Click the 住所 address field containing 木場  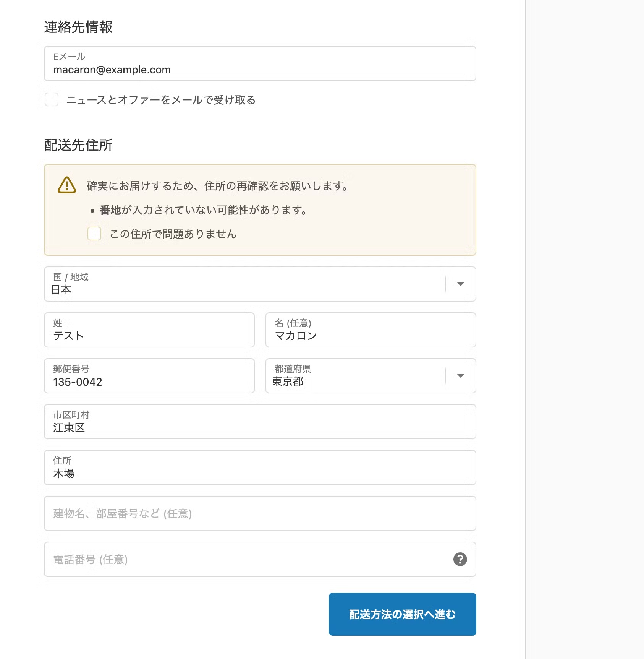pyautogui.click(x=260, y=468)
